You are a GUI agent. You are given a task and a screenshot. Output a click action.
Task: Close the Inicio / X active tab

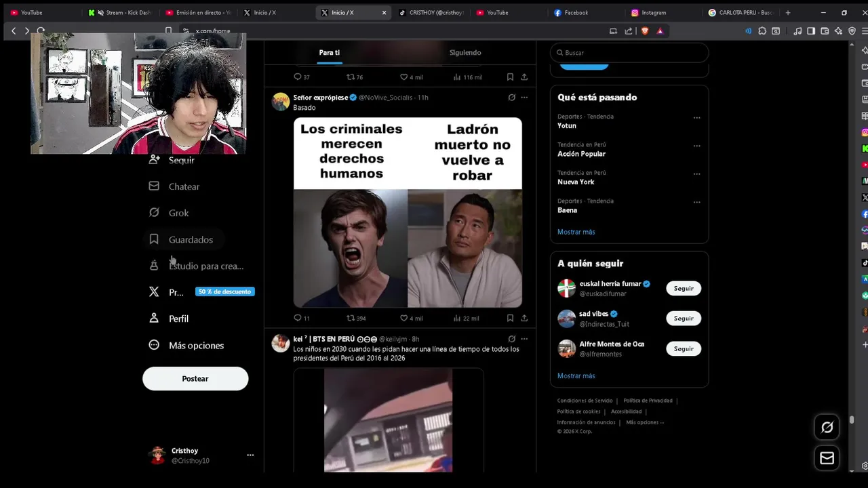pos(384,12)
